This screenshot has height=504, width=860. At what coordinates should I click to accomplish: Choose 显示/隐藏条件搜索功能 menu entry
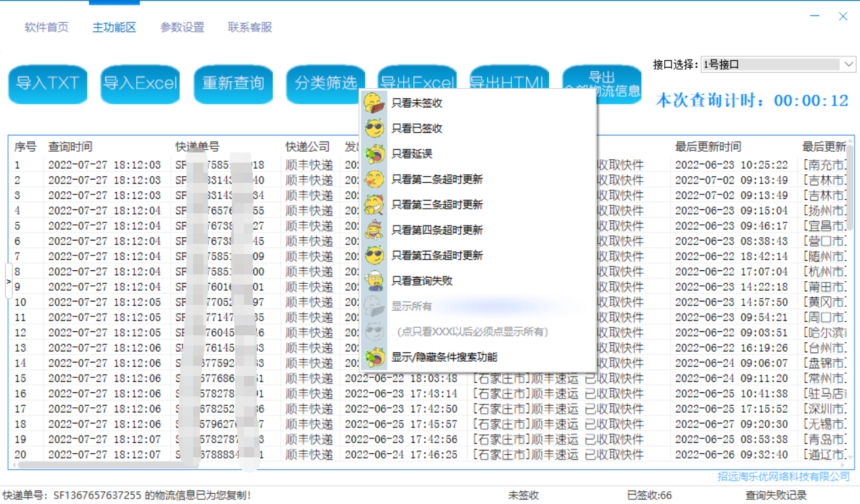444,357
